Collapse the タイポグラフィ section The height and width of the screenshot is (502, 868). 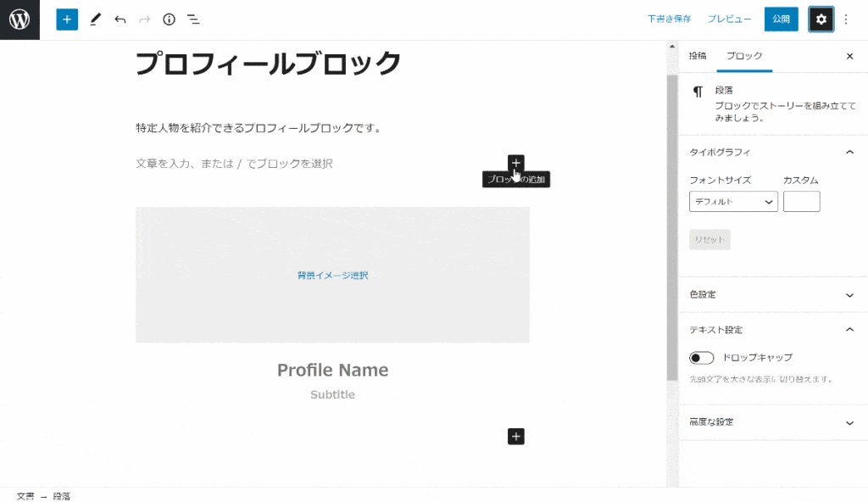point(852,151)
